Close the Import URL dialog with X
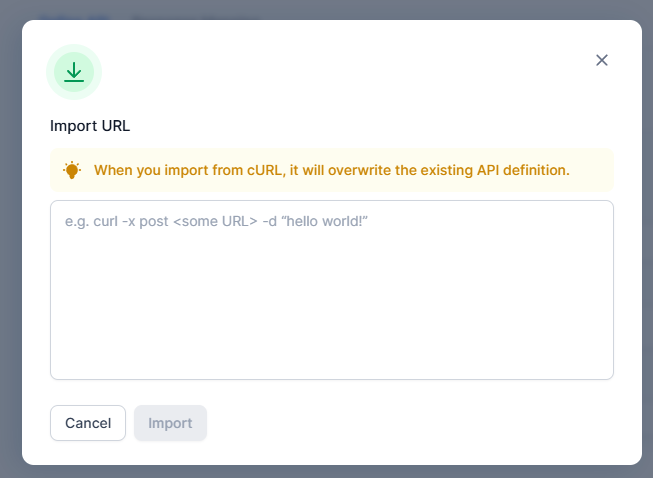Screen dimensions: 653x478 click(602, 60)
